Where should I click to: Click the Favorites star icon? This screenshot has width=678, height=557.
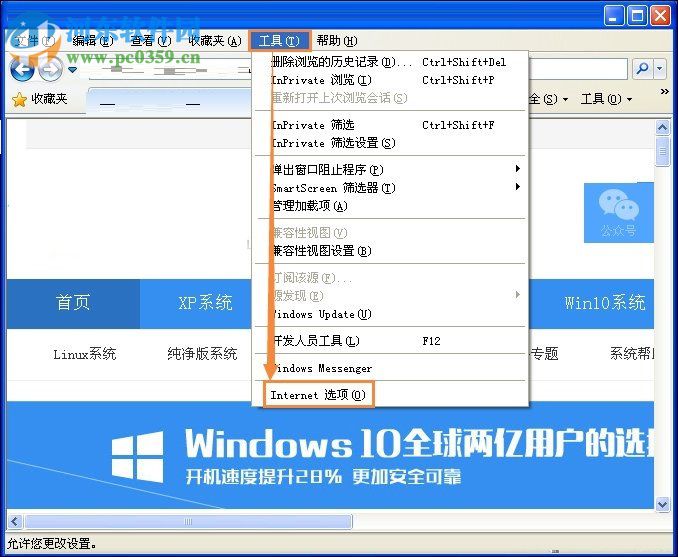19,99
